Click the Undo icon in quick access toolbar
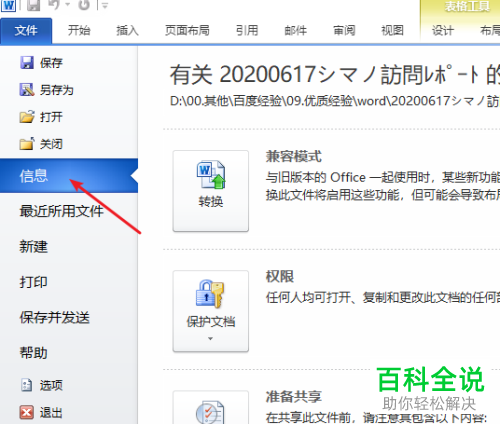The width and height of the screenshot is (500, 424). (x=55, y=5)
